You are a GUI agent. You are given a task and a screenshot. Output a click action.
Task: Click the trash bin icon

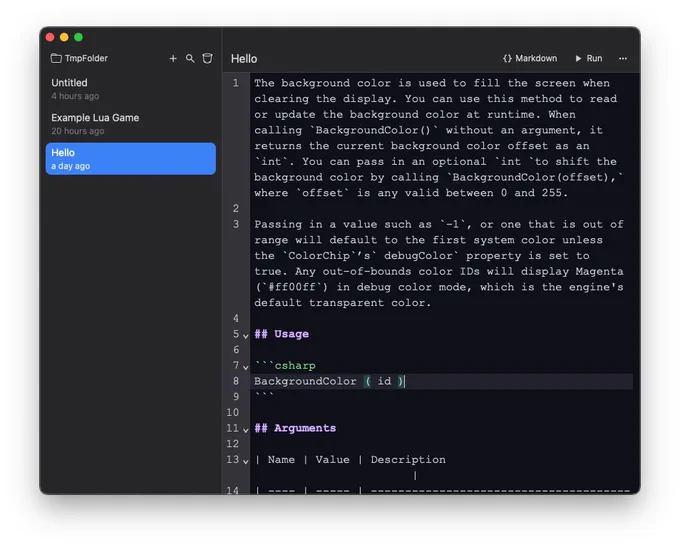point(207,59)
